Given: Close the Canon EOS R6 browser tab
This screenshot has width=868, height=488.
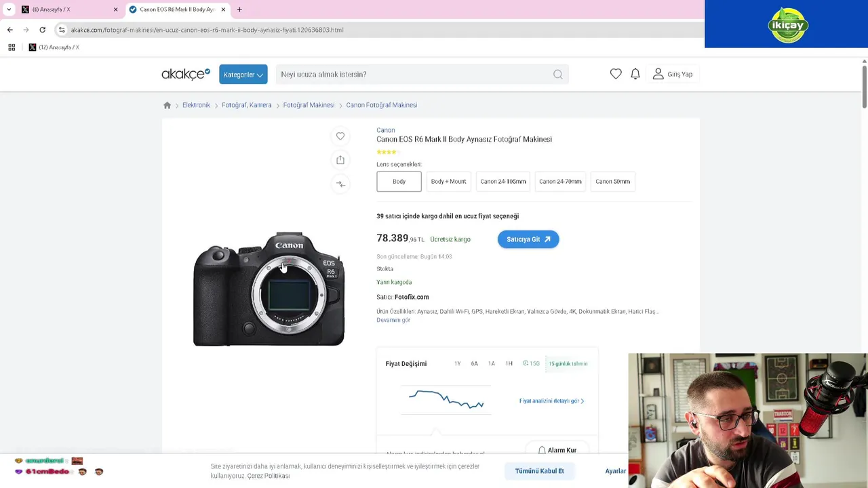Looking at the screenshot, I should 223,9.
